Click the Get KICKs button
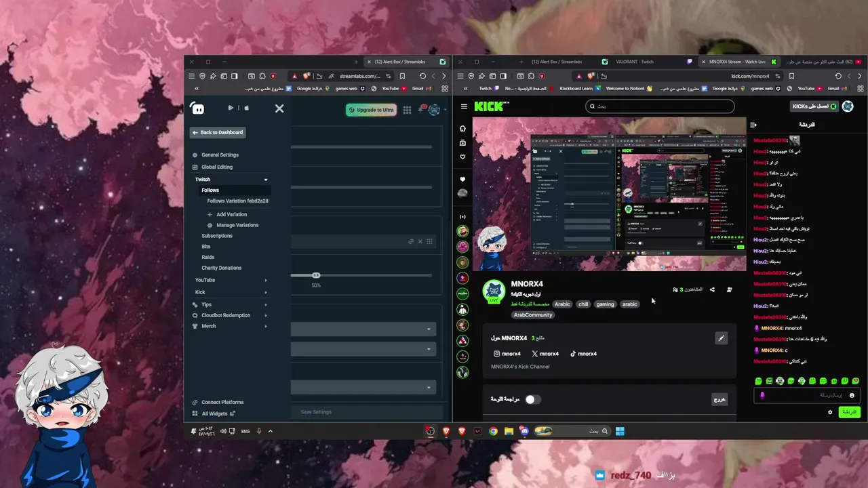This screenshot has height=488, width=868. pos(813,106)
